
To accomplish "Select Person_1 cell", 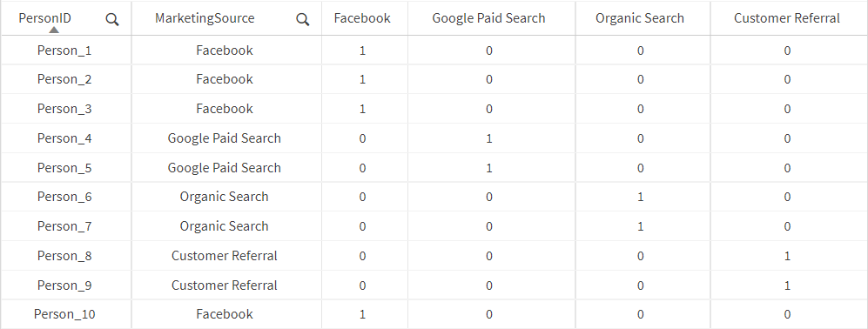I will click(64, 50).
